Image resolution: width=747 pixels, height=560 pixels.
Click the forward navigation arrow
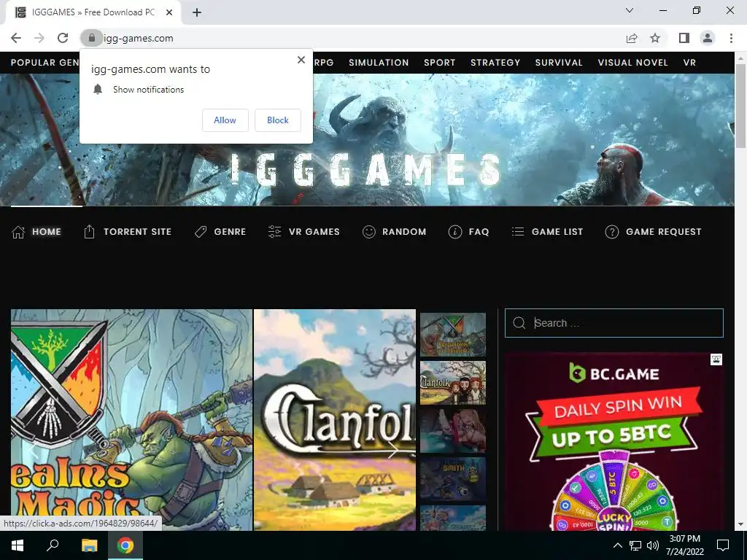(39, 38)
